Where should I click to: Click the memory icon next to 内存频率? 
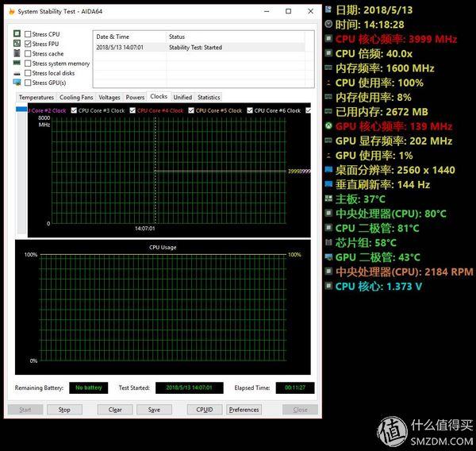click(x=328, y=67)
